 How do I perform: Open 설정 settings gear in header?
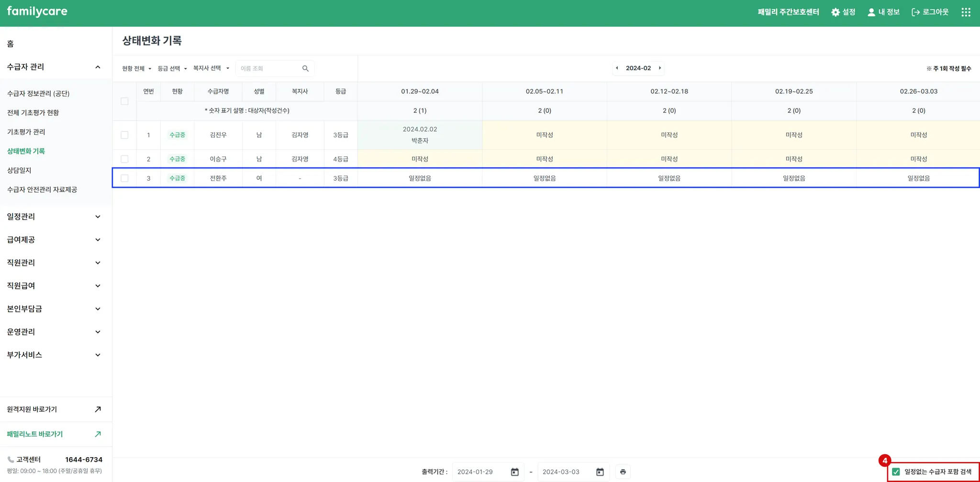pos(843,12)
